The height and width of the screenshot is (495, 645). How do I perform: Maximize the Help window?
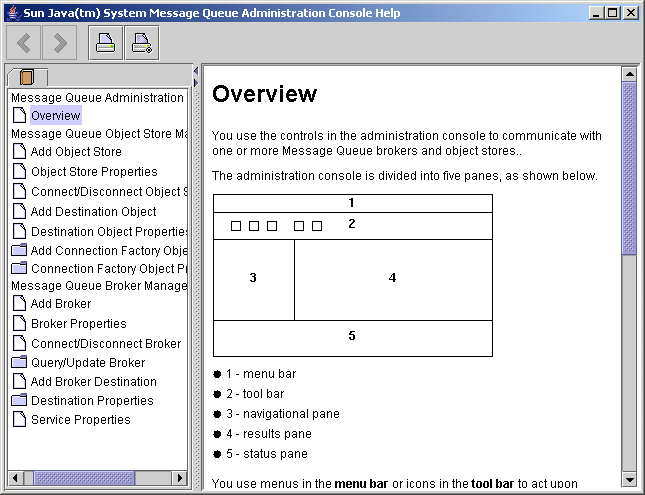pyautogui.click(x=613, y=13)
